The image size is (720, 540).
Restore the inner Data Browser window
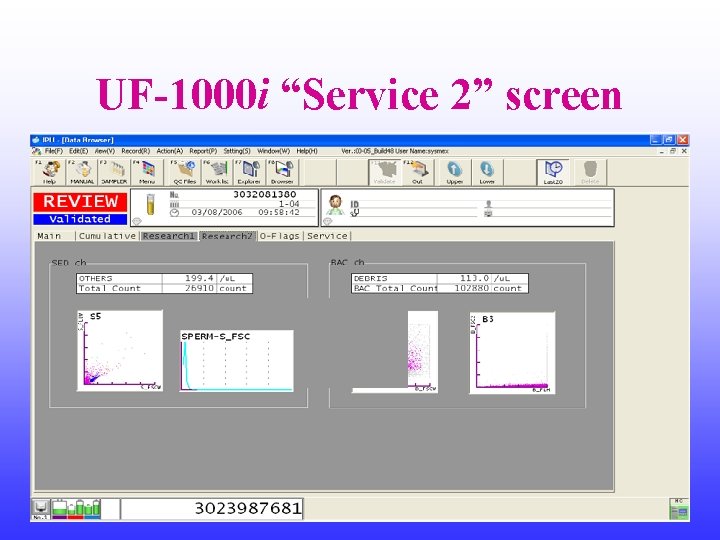coord(673,151)
